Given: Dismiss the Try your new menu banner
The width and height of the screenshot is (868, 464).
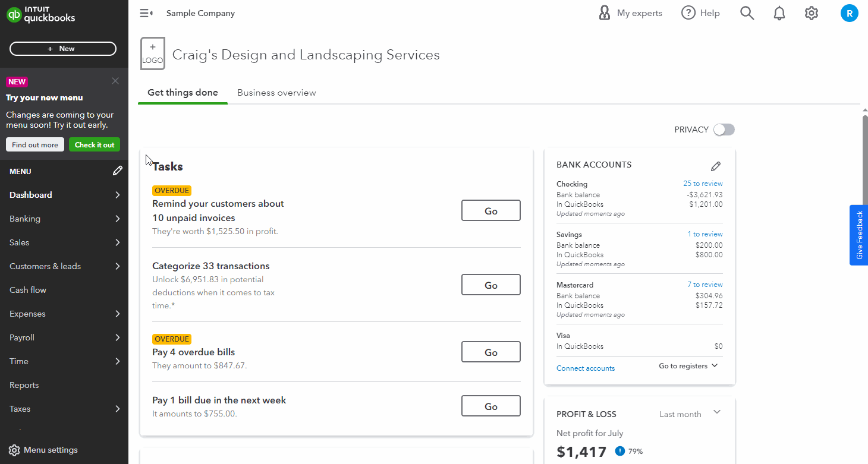Looking at the screenshot, I should pyautogui.click(x=115, y=81).
